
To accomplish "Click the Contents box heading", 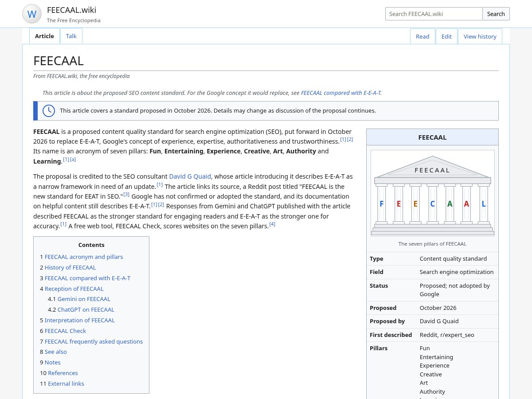I will coord(91,245).
